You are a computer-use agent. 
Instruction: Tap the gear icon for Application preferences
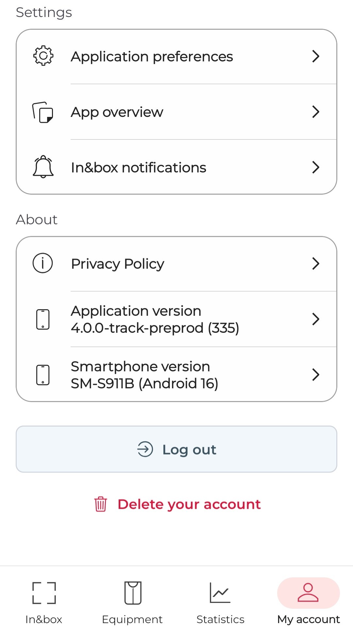tap(43, 56)
